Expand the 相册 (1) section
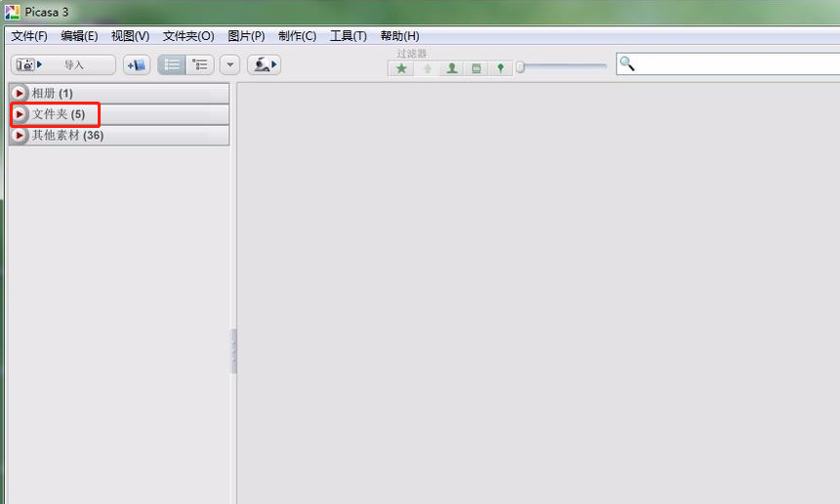Viewport: 840px width, 504px height. point(20,94)
